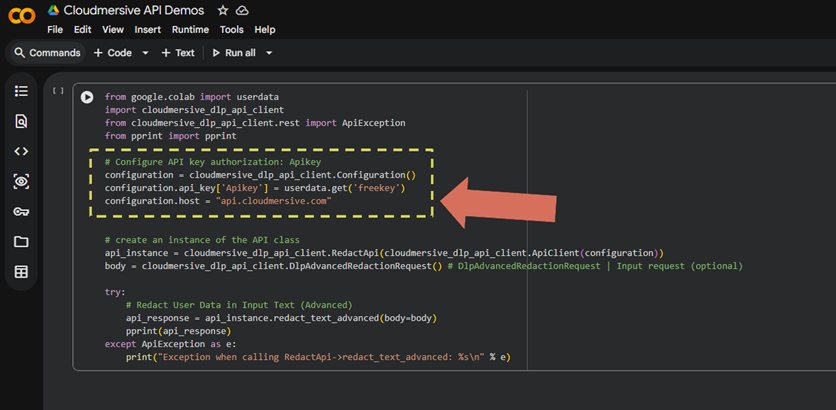This screenshot has height=410, width=836.
Task: Expand the Code cell dropdown arrow
Action: pos(145,53)
